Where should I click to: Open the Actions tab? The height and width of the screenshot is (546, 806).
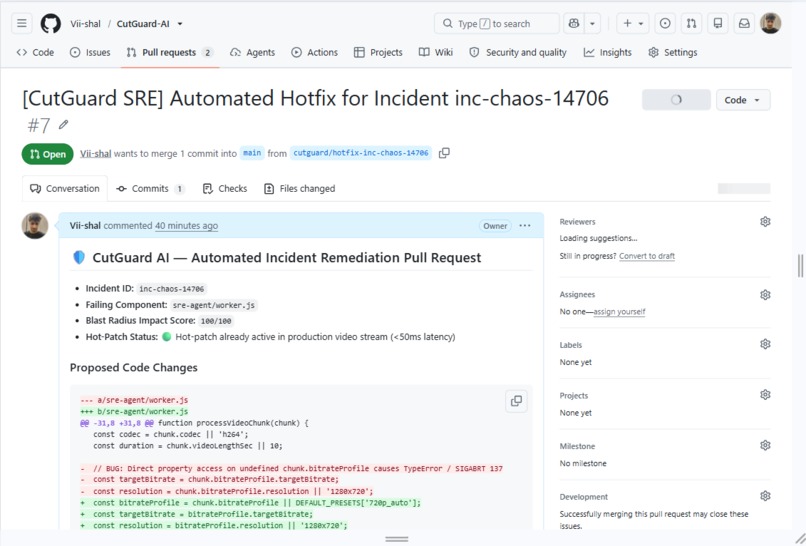point(315,52)
